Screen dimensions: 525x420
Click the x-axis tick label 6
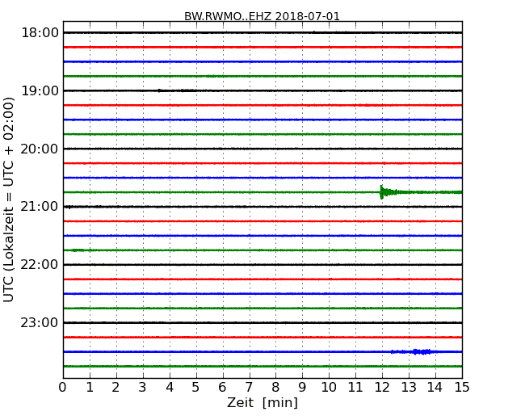pos(222,388)
